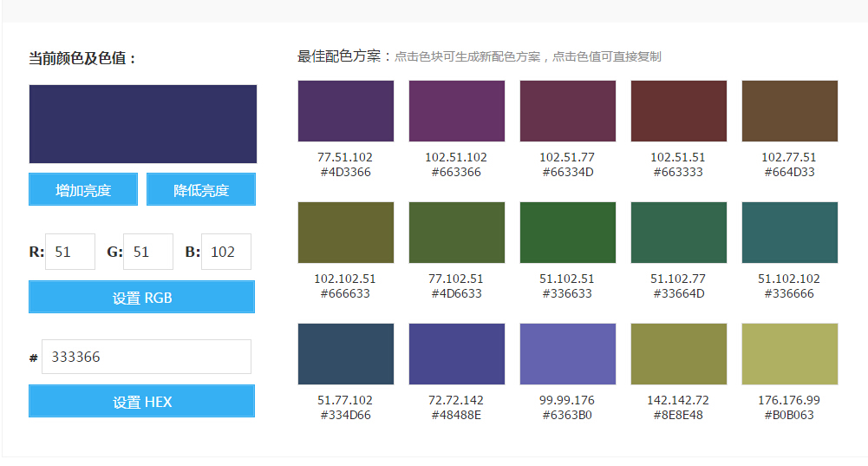This screenshot has height=466, width=868.
Task: Copy the #48488E hex value text
Action: [456, 415]
